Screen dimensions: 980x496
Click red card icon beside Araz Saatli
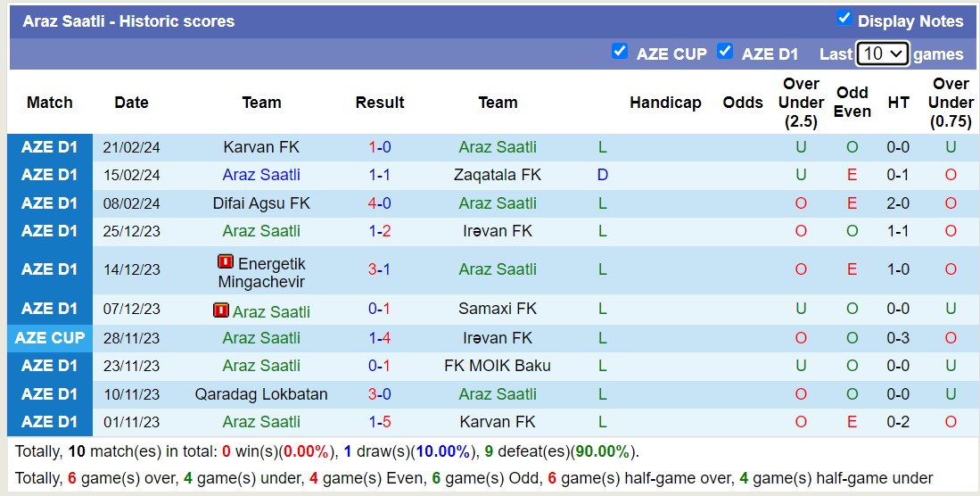click(x=221, y=310)
